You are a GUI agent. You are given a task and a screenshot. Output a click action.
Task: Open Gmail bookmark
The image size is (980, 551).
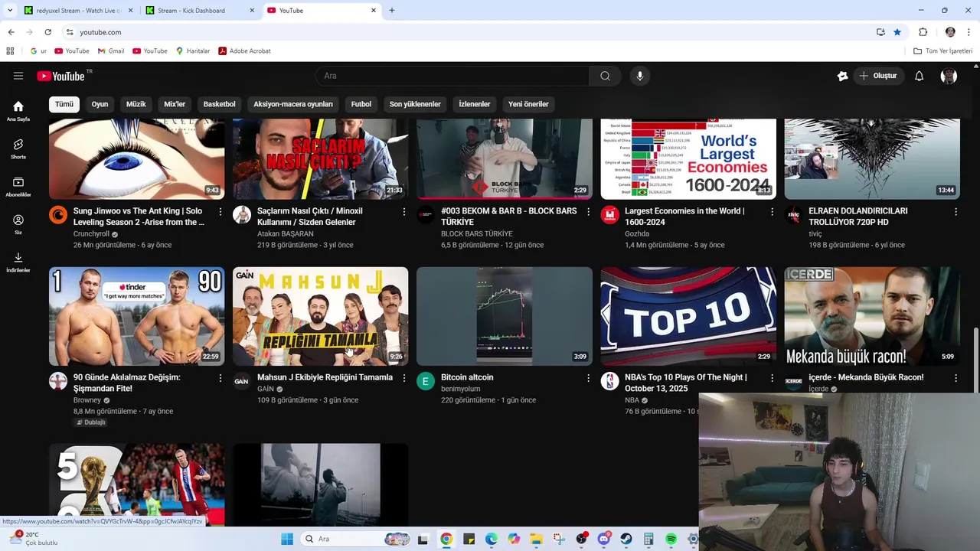coord(111,51)
